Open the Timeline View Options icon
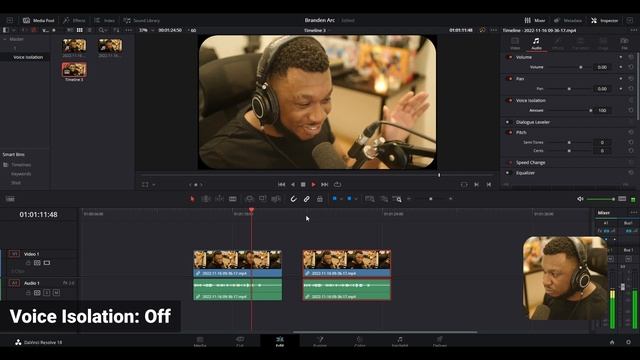 point(10,199)
